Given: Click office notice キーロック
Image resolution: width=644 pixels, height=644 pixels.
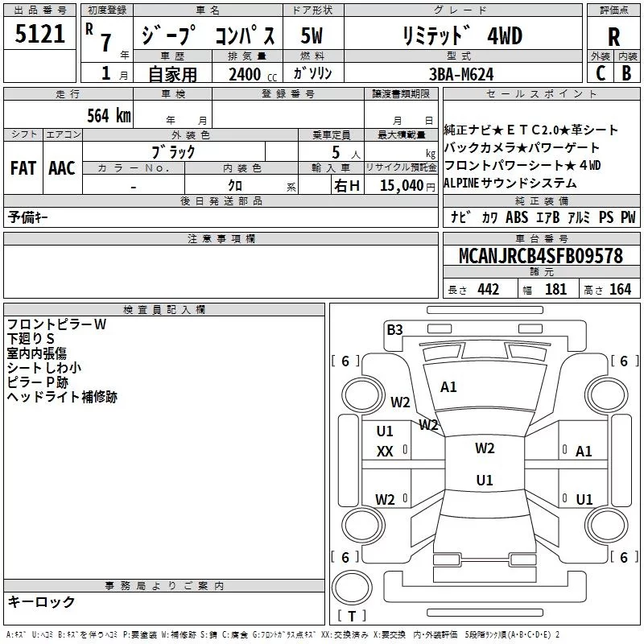Looking at the screenshot, I should point(41,601).
